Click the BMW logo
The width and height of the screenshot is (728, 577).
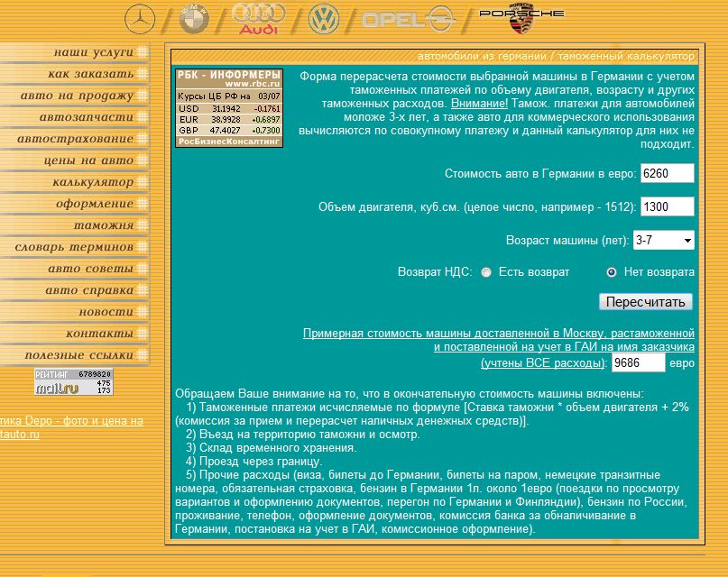coord(194,18)
